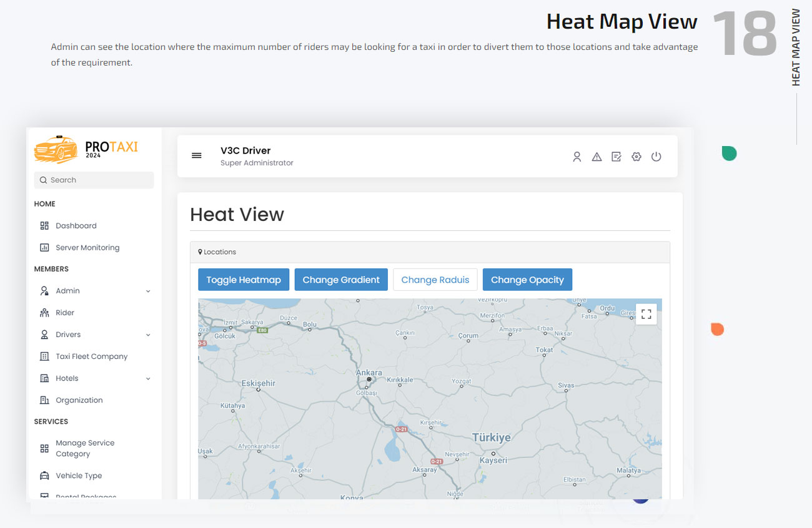This screenshot has width=812, height=528.
Task: Click the Organization building icon
Action: tap(44, 400)
